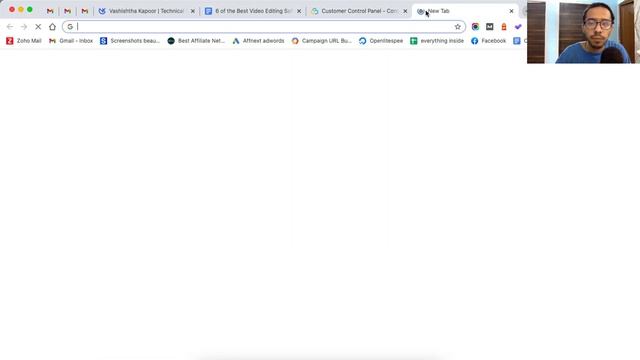Open the purple checkmark extension
Image resolution: width=640 pixels, height=360 pixels.
click(x=518, y=27)
